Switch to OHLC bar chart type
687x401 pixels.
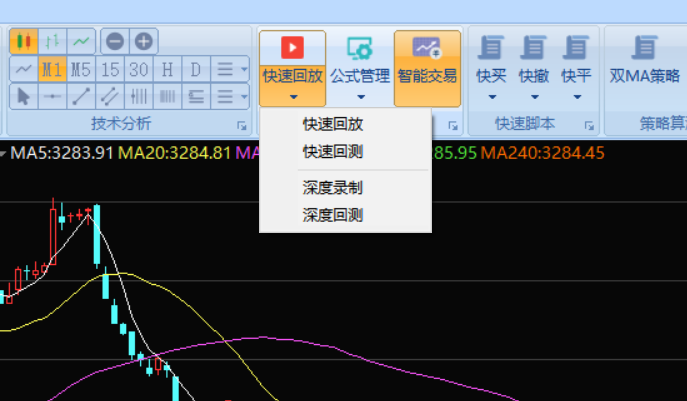point(53,42)
